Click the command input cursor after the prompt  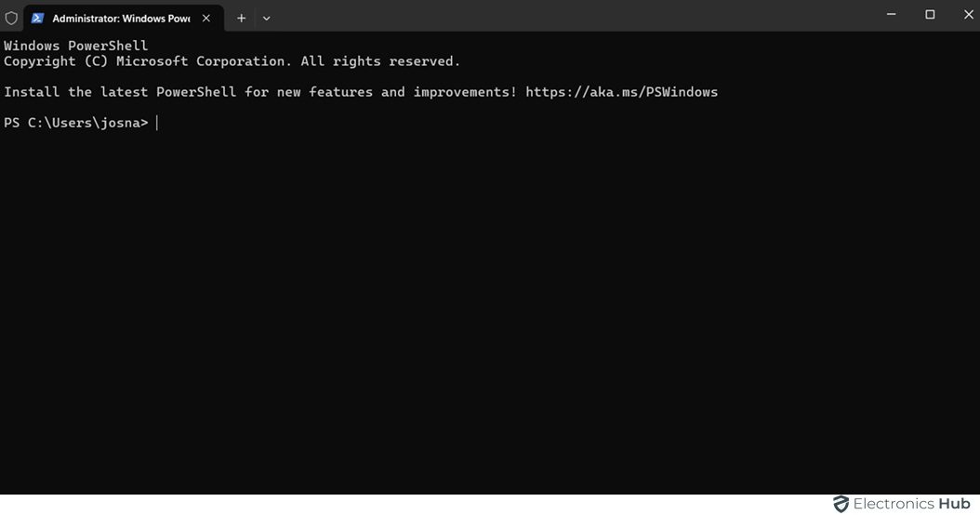(x=157, y=123)
